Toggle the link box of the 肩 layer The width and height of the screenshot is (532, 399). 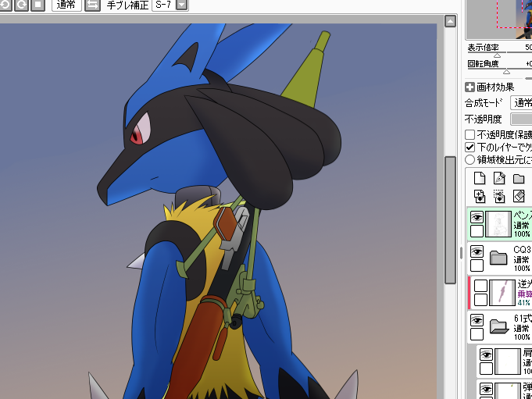point(486,369)
